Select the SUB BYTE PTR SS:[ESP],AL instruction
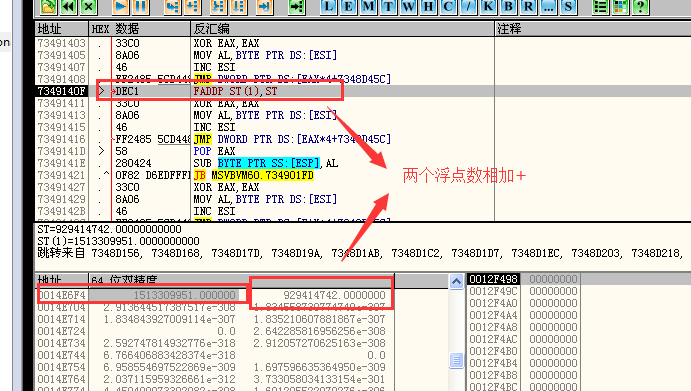This screenshot has height=391, width=691. pos(266,163)
